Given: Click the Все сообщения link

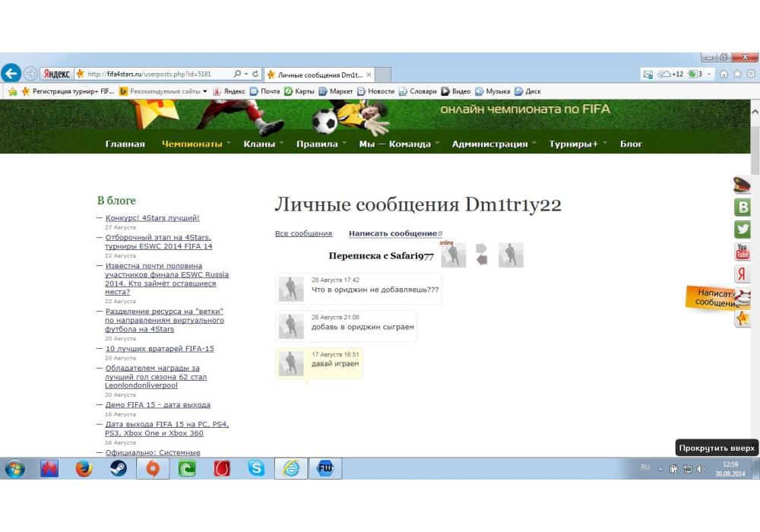Looking at the screenshot, I should (303, 233).
